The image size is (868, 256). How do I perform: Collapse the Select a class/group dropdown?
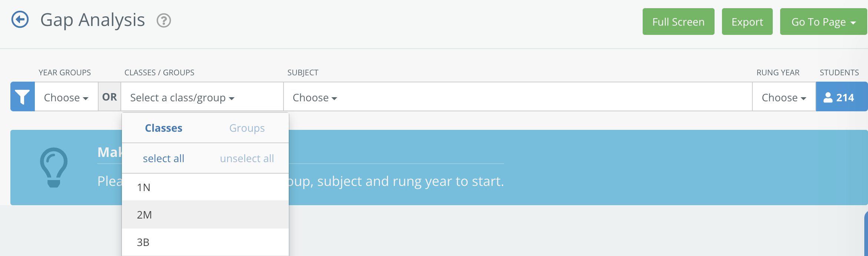coord(182,98)
